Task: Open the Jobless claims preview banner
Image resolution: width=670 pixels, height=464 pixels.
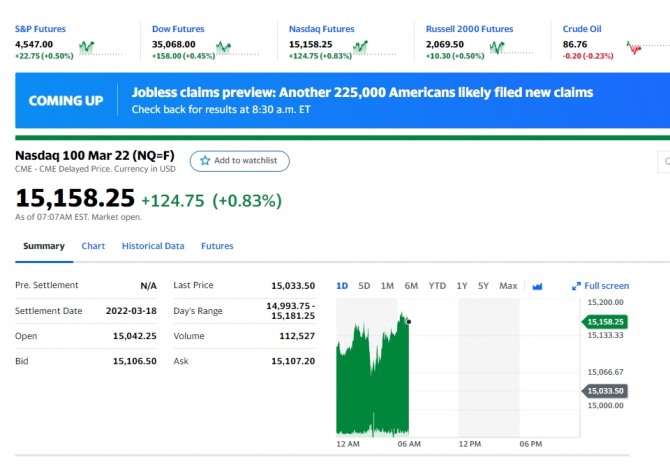Action: pyautogui.click(x=362, y=99)
